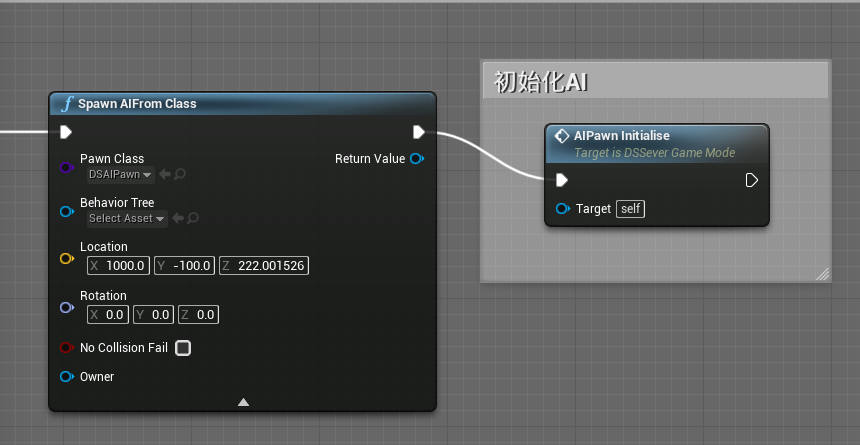Select the 初始化AI comment box title
Image resolution: width=860 pixels, height=445 pixels.
pyautogui.click(x=541, y=82)
